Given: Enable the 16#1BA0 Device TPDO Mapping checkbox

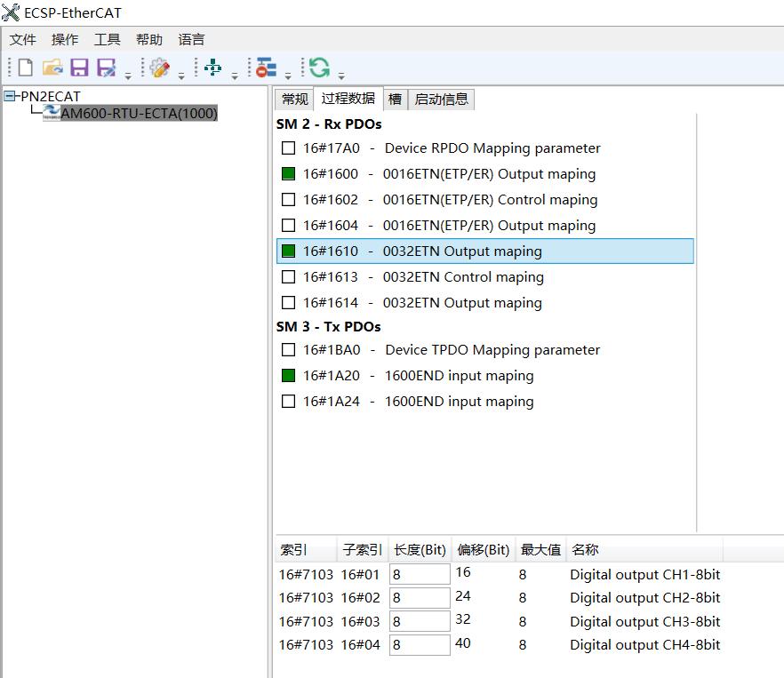Looking at the screenshot, I should (x=287, y=349).
